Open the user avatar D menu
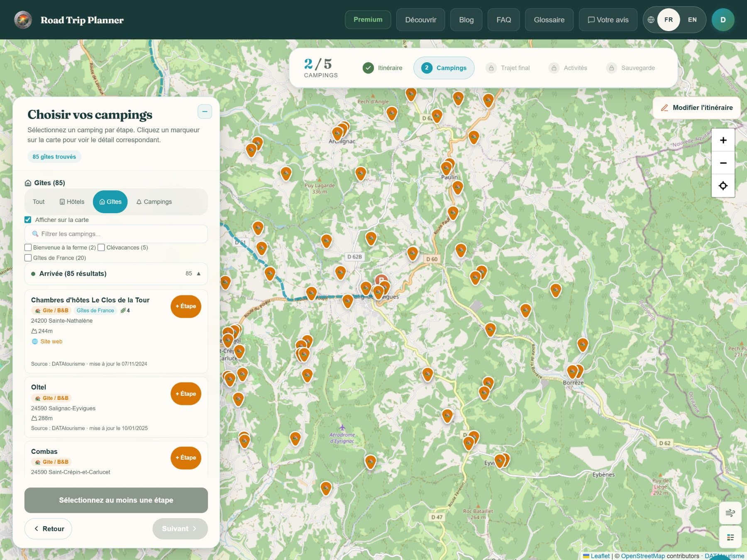747x560 pixels. 723,19
